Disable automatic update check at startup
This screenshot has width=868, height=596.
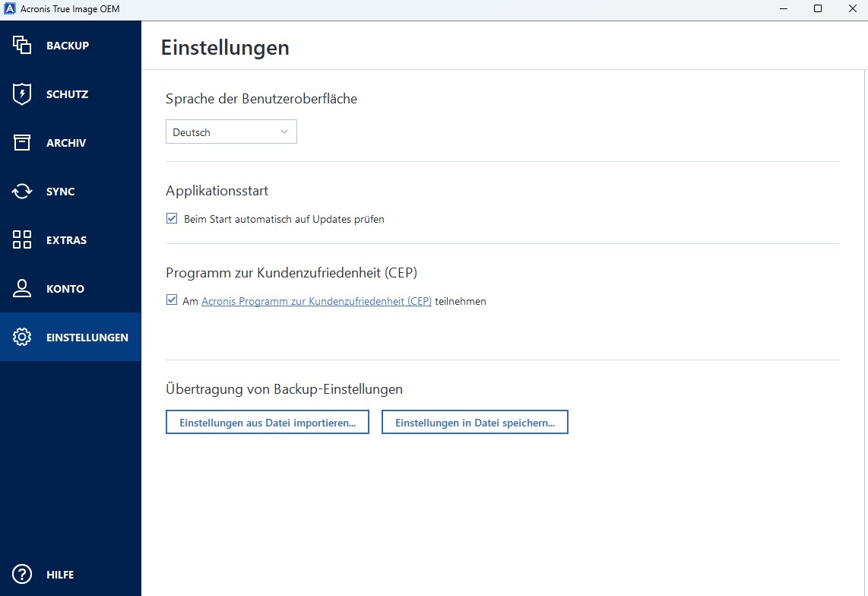click(172, 219)
